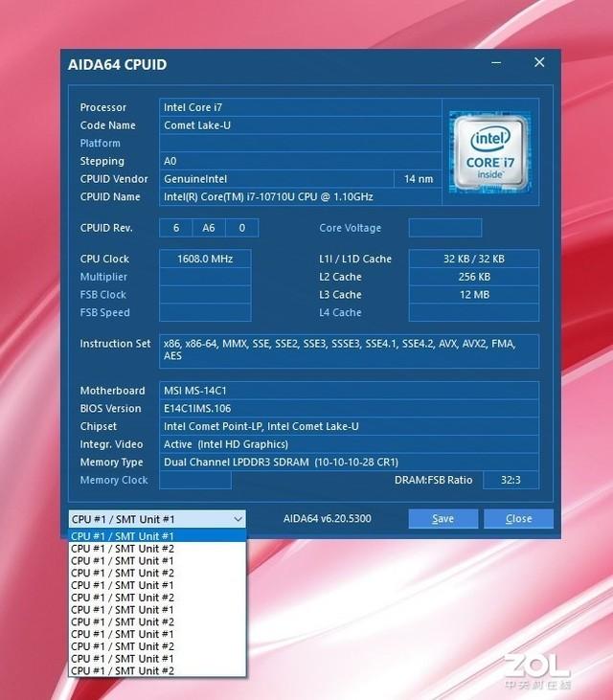Click the L3 Cache '12 MB' value
The height and width of the screenshot is (700, 613).
[474, 295]
